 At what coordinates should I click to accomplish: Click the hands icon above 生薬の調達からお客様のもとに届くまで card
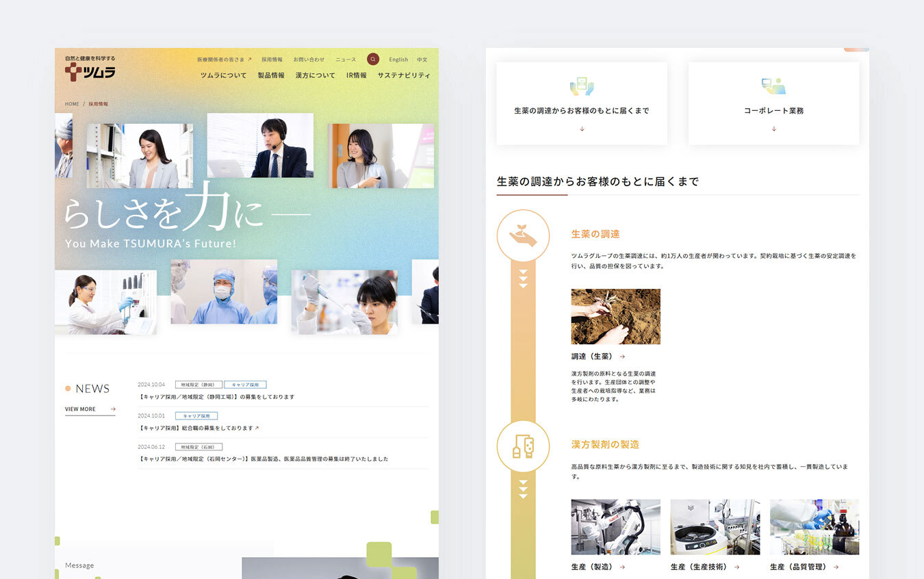[582, 86]
